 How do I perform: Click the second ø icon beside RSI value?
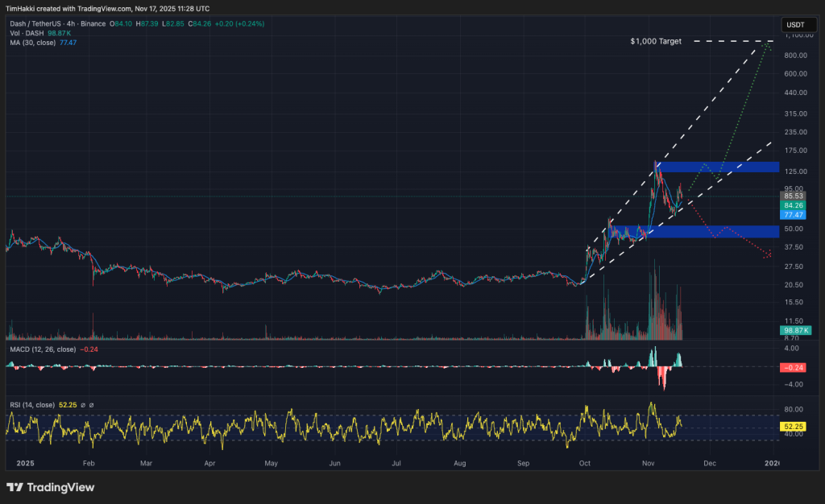(91, 406)
